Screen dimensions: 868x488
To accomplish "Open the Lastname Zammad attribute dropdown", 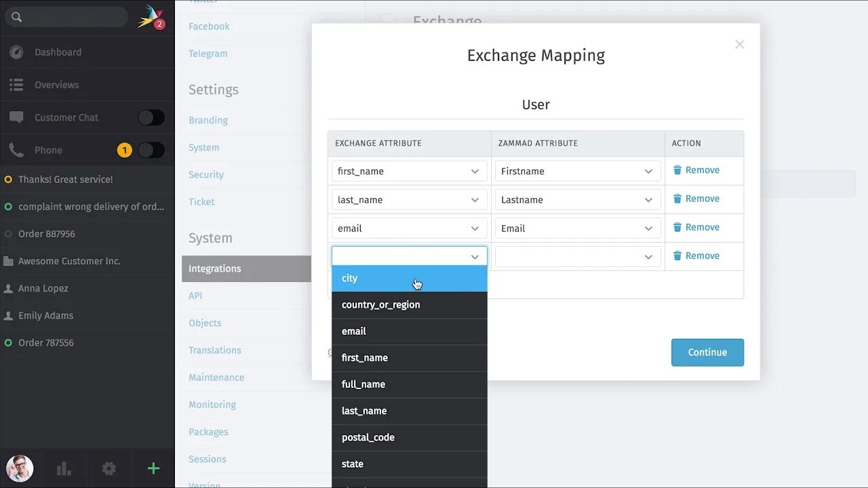I will pyautogui.click(x=578, y=199).
